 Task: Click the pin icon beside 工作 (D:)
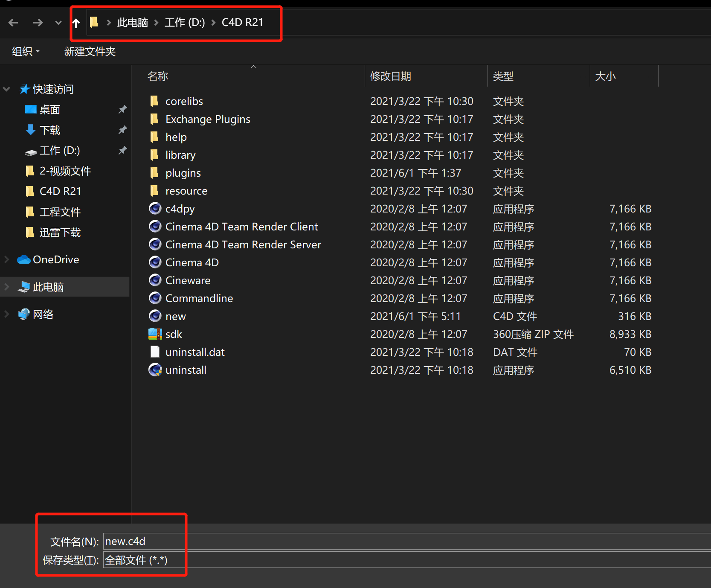point(123,150)
